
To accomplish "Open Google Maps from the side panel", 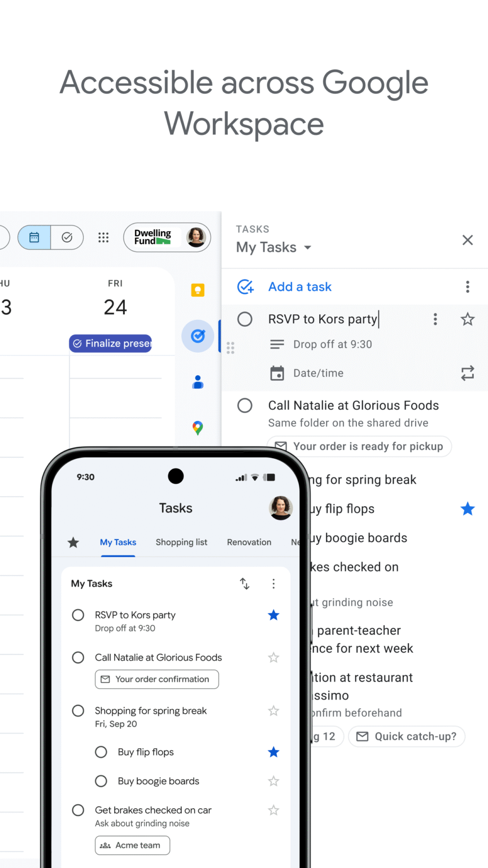I will pyautogui.click(x=197, y=428).
